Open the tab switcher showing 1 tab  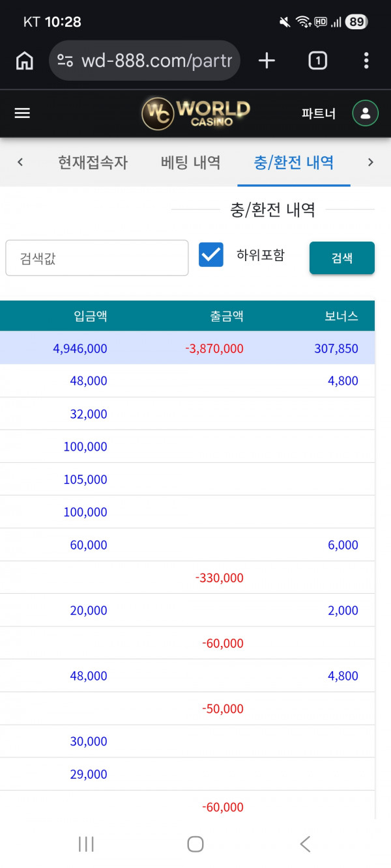click(317, 61)
